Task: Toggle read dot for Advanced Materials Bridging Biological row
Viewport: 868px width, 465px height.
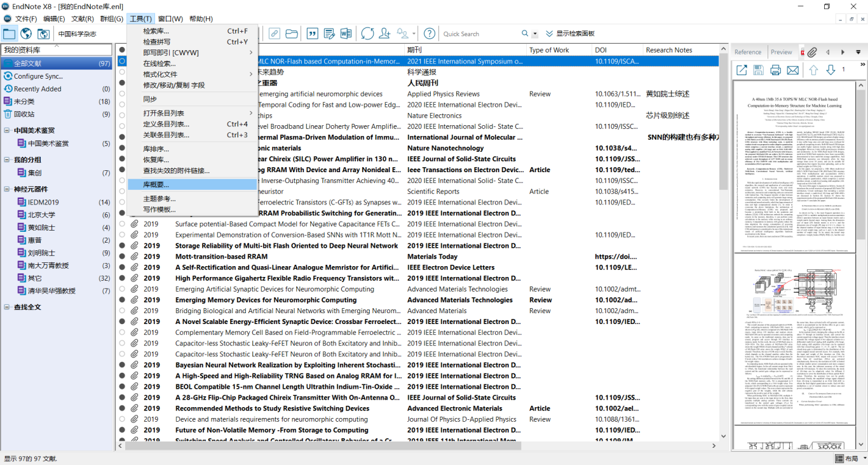Action: tap(122, 311)
